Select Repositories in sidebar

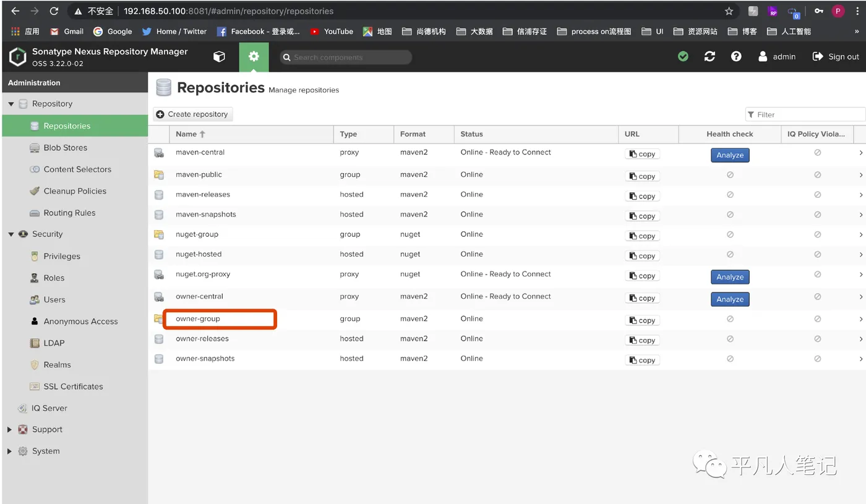point(75,126)
